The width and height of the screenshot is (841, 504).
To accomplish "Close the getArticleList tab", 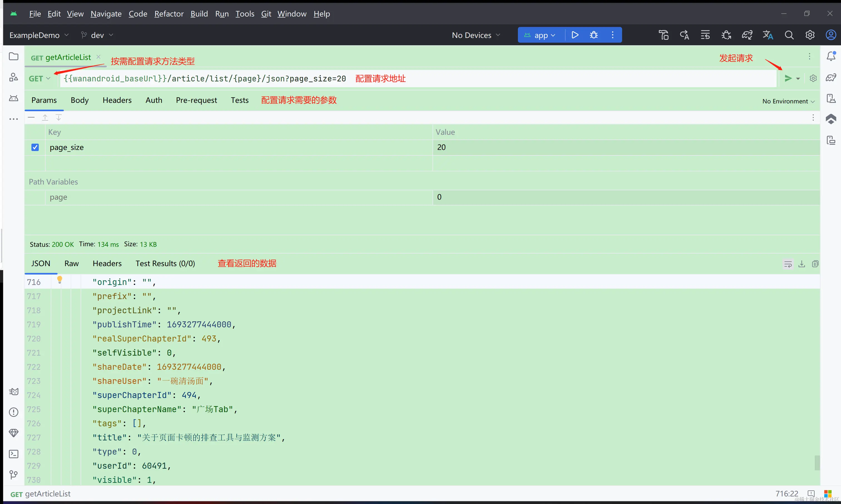I will click(x=98, y=57).
